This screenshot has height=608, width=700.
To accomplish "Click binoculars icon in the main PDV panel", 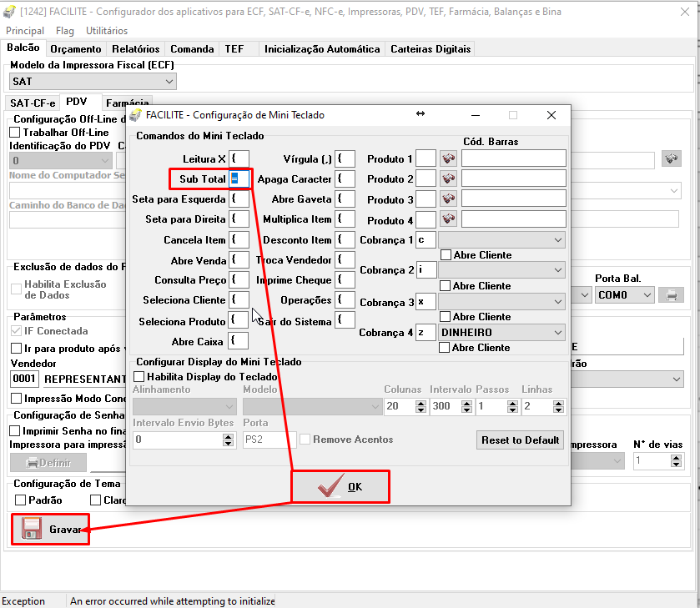I will (x=671, y=159).
